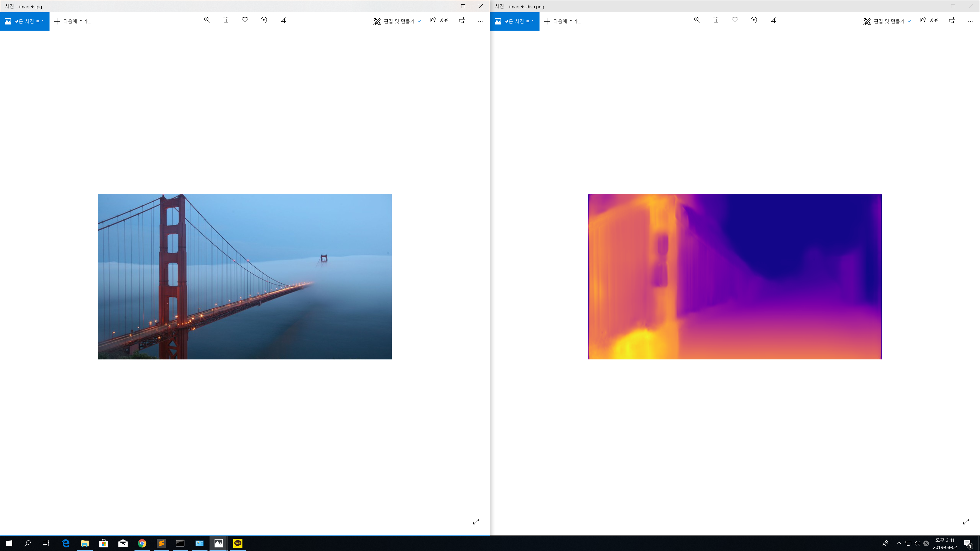Open KakaoTalk from the taskbar

[x=238, y=543]
